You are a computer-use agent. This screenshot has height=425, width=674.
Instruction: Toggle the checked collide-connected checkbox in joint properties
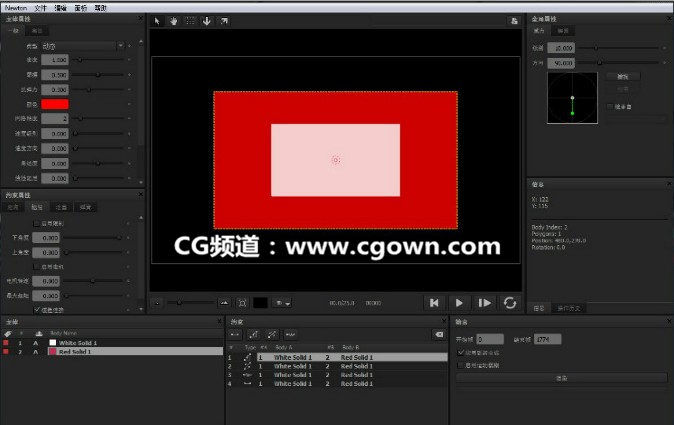[x=37, y=309]
